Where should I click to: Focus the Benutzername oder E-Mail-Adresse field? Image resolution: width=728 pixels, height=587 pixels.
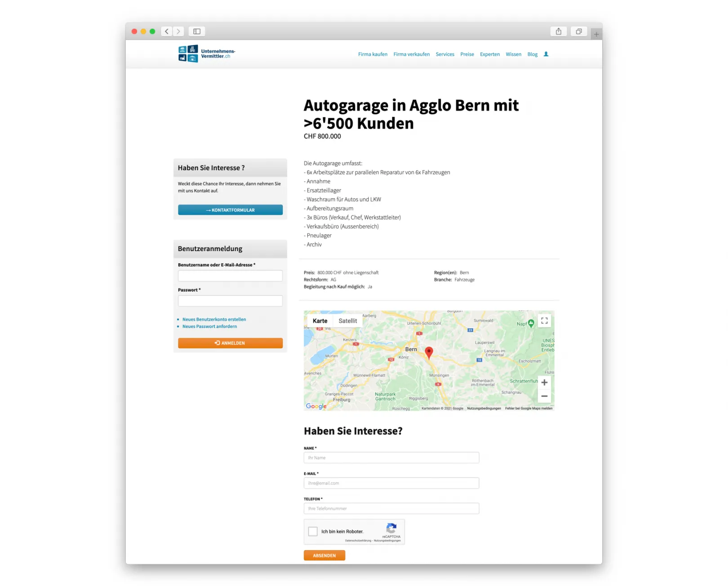230,276
